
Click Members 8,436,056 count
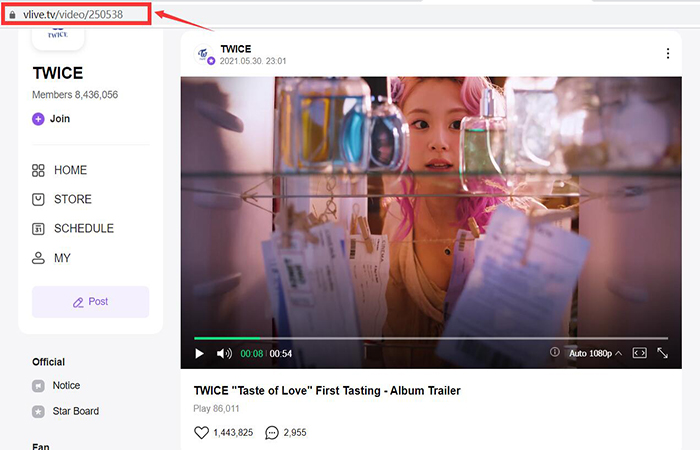(x=75, y=95)
